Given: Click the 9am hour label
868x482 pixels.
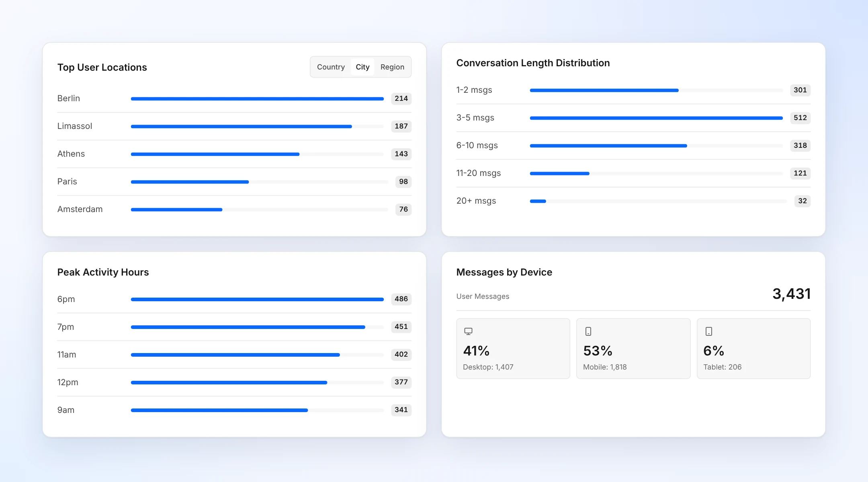Looking at the screenshot, I should click(66, 410).
